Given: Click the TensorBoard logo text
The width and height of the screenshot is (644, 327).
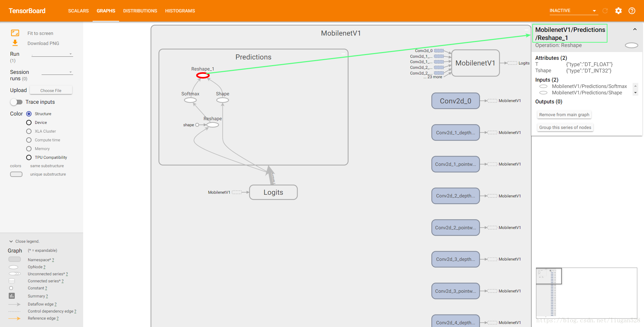Looking at the screenshot, I should point(27,11).
